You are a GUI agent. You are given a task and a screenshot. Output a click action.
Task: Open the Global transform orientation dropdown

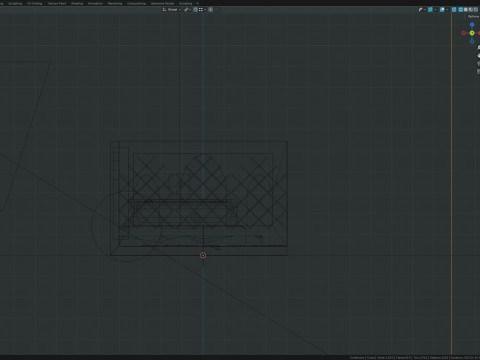tap(172, 10)
